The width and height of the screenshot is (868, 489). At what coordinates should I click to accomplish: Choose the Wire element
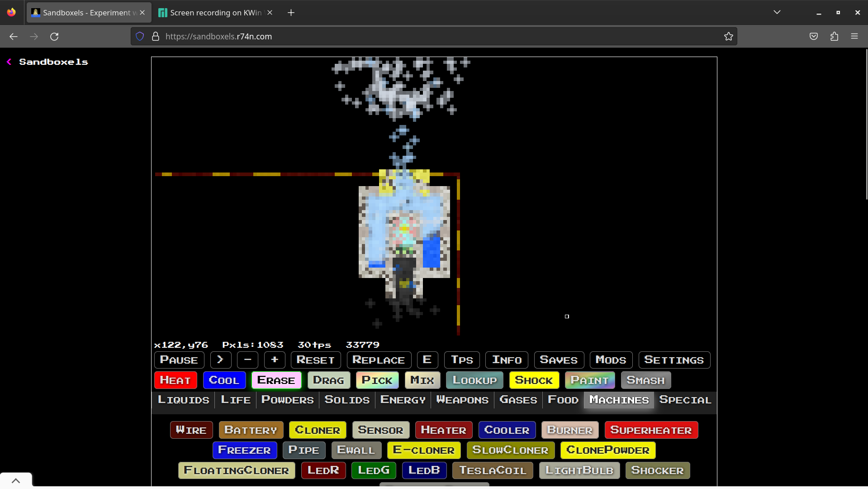[x=191, y=430]
